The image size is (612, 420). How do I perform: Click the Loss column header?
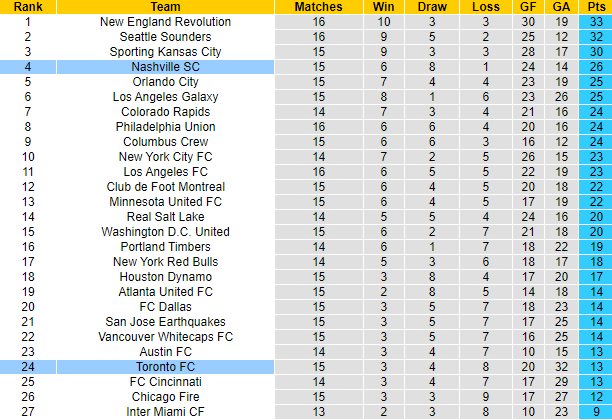[485, 6]
